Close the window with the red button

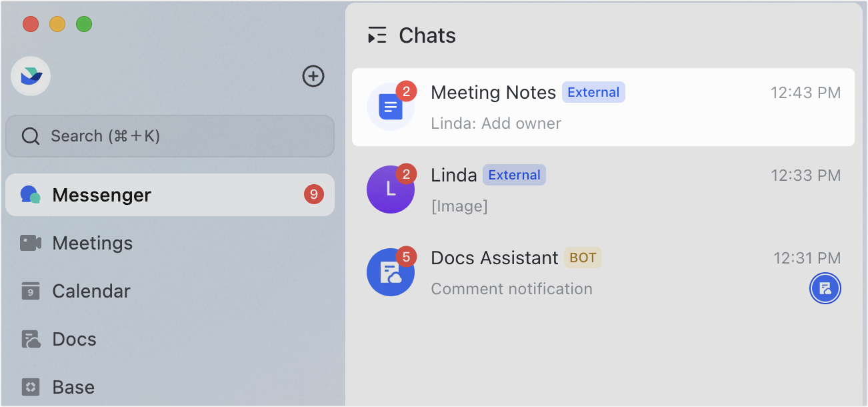tap(31, 25)
